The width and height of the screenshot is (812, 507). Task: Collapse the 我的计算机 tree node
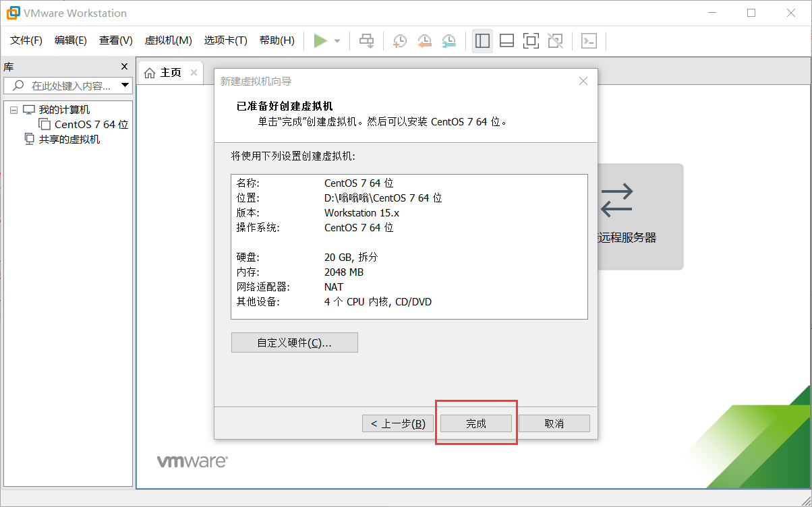[x=13, y=110]
